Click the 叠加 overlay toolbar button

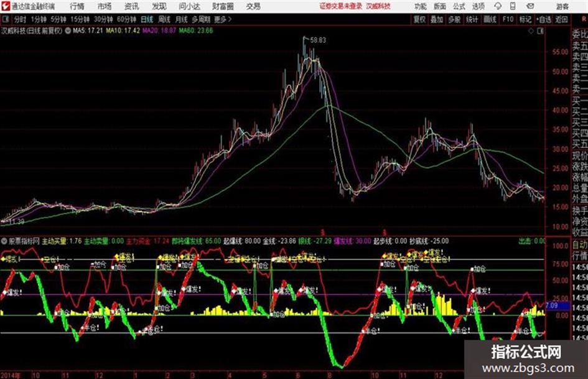pos(437,19)
